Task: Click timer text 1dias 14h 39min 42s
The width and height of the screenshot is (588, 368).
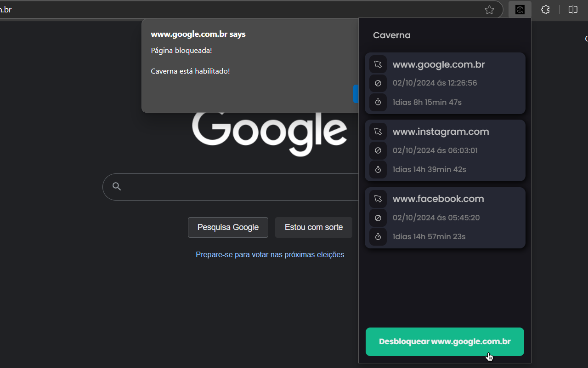Action: pos(429,169)
